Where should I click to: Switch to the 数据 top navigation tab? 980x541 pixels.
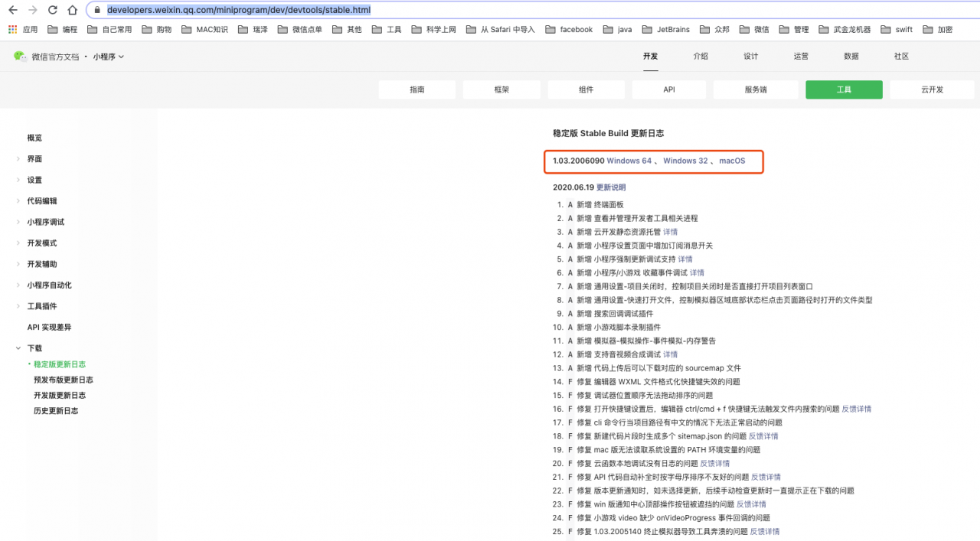851,57
